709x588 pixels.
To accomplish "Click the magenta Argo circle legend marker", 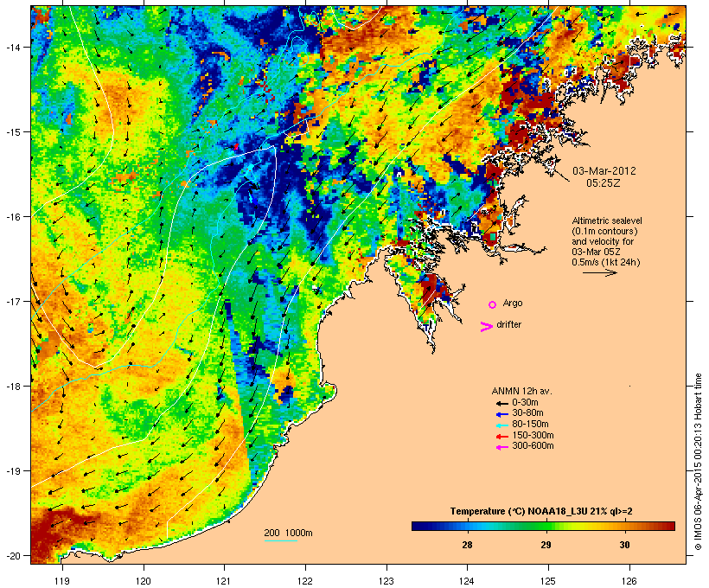I will click(493, 304).
